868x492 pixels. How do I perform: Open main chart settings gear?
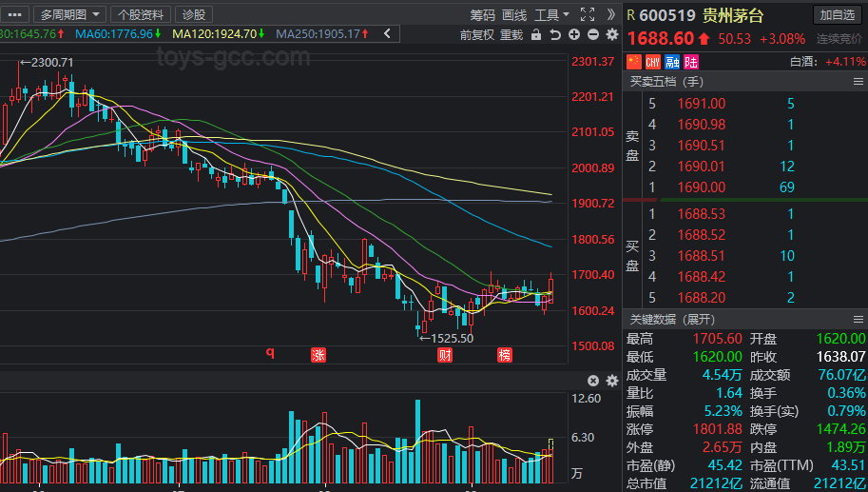click(611, 34)
